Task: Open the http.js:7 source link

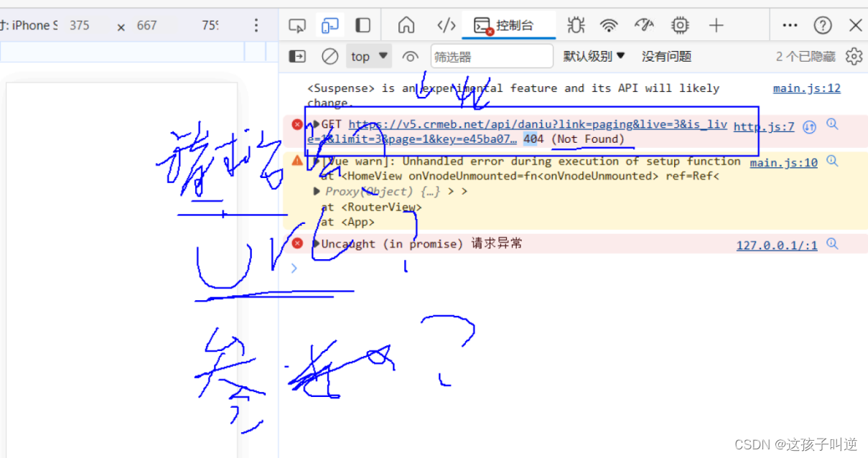Action: click(x=763, y=126)
